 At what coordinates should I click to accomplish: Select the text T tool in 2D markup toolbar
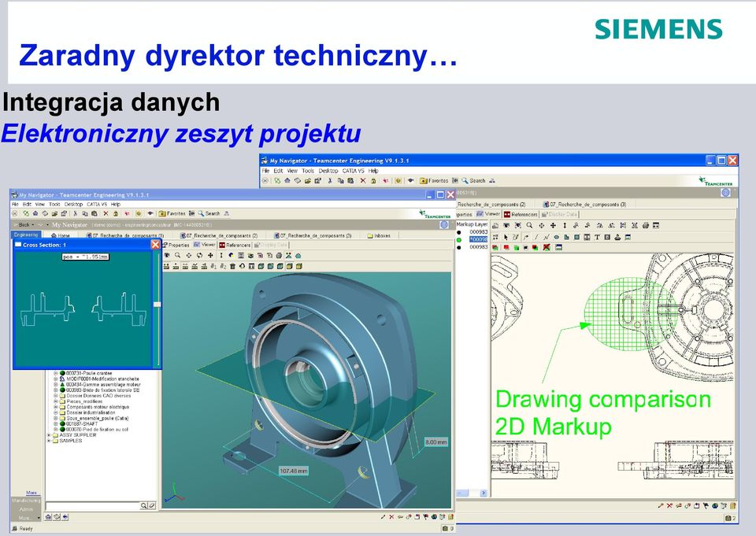[x=597, y=237]
